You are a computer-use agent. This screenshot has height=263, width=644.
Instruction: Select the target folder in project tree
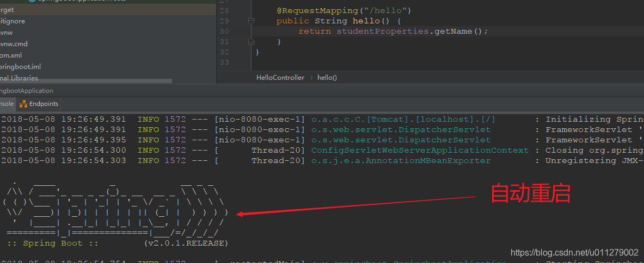(x=7, y=10)
